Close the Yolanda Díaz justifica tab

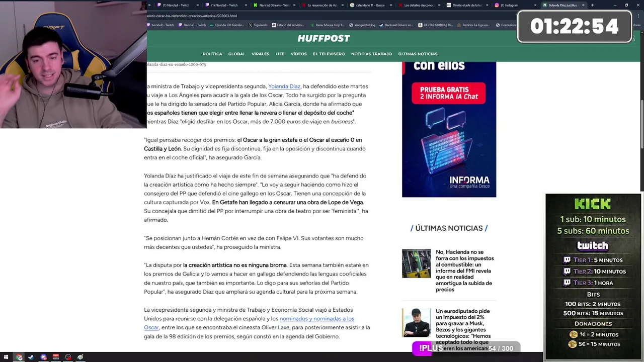pos(583,5)
